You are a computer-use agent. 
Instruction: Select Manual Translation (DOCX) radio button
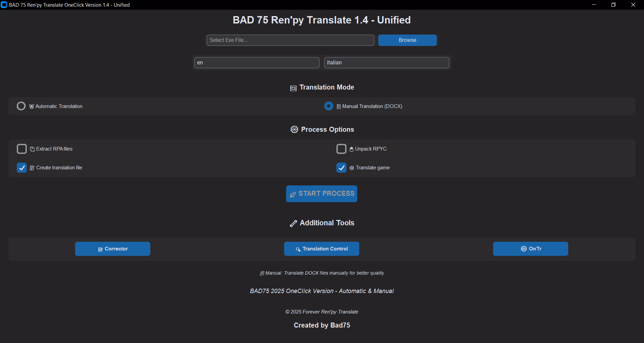(x=329, y=106)
